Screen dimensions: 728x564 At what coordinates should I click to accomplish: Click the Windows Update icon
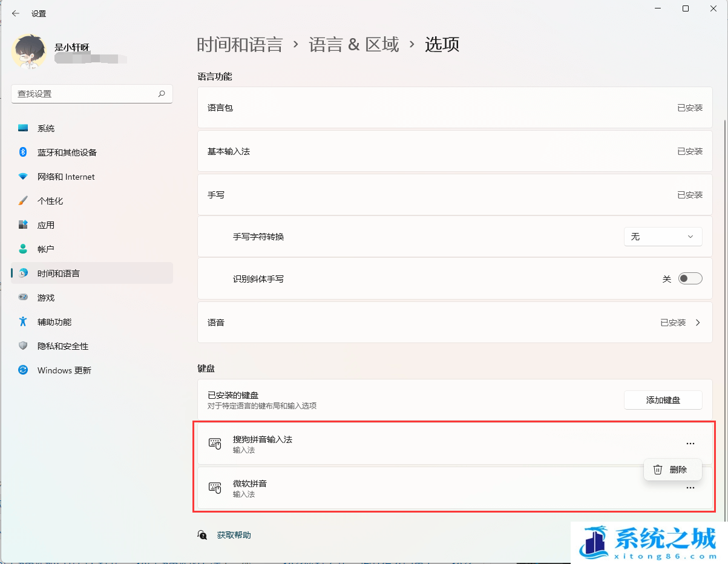pyautogui.click(x=22, y=370)
